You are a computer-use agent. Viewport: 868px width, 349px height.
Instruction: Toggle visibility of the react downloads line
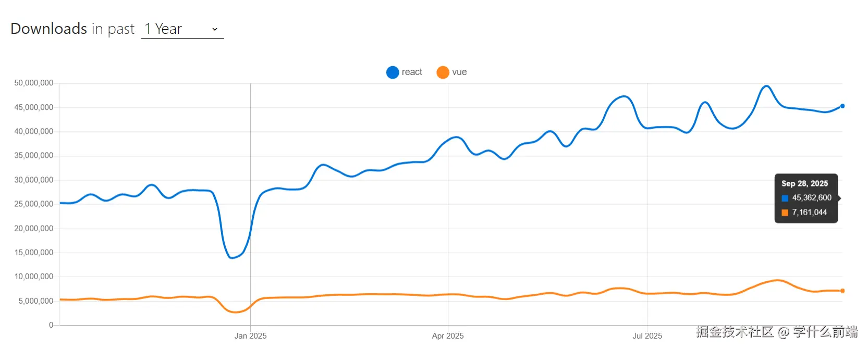(404, 72)
